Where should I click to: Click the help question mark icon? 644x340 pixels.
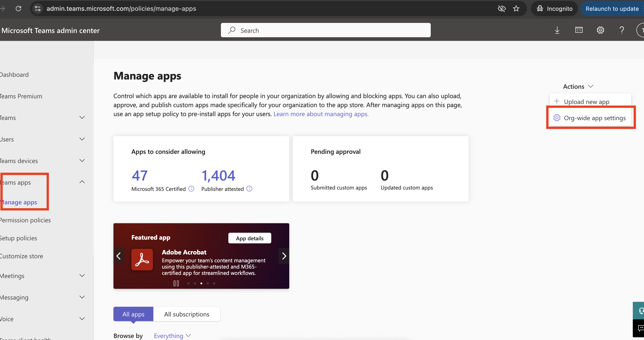click(622, 30)
